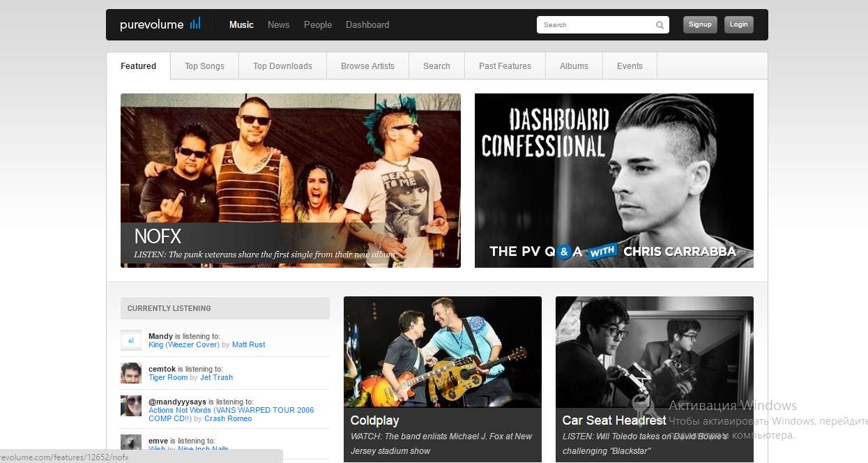The height and width of the screenshot is (463, 868).
Task: Select the Top Downloads tab
Action: tap(282, 66)
